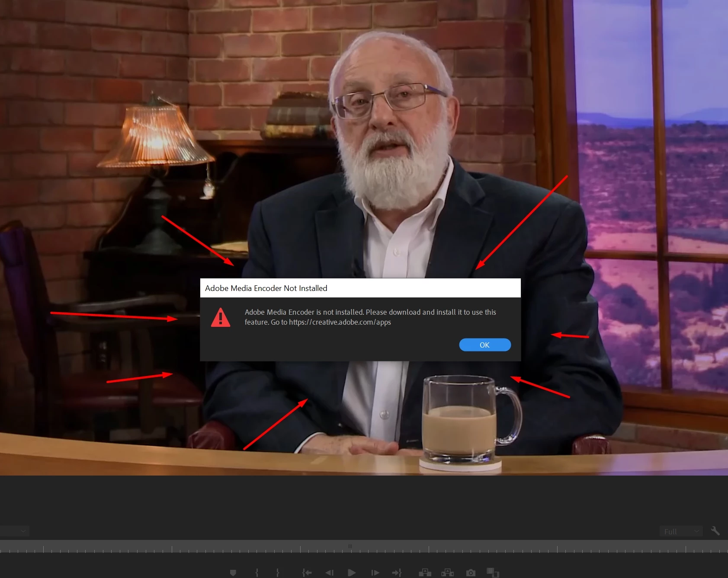Screen dimensions: 728x578
Task: Click OK in the Media Encoder dialog
Action: [x=485, y=345]
